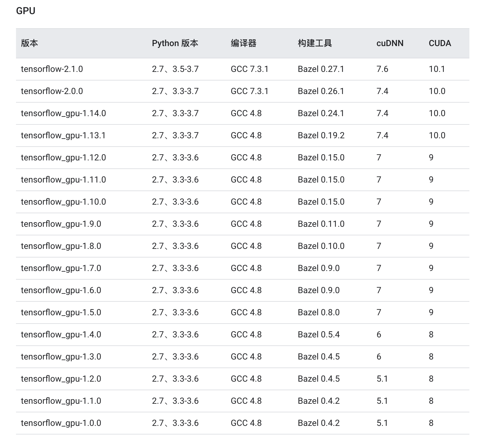Select the Python 版本 column header

[x=175, y=43]
